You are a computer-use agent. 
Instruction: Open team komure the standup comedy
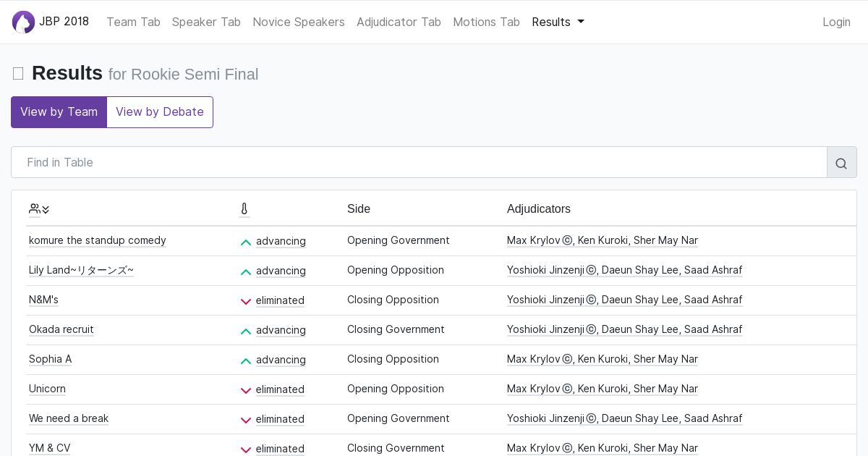(98, 240)
